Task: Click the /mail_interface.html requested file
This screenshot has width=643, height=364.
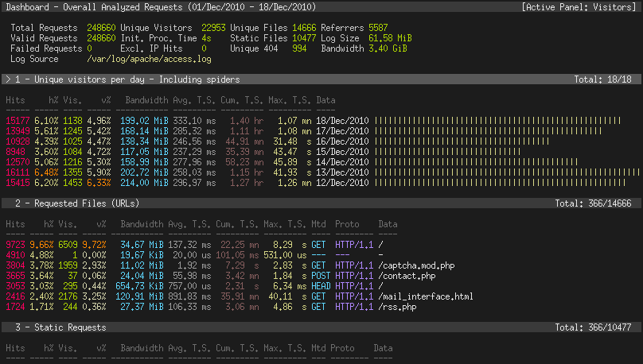Action: click(x=426, y=296)
